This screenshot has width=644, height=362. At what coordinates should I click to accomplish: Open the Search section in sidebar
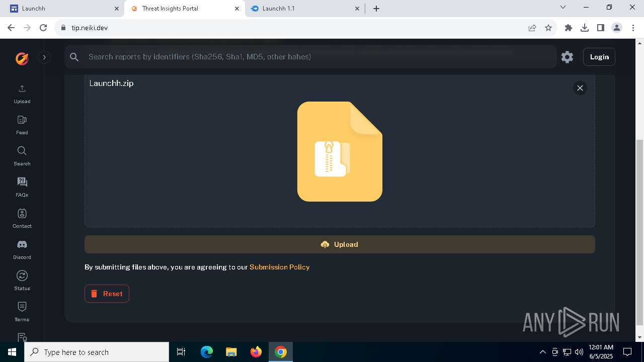pos(22,156)
